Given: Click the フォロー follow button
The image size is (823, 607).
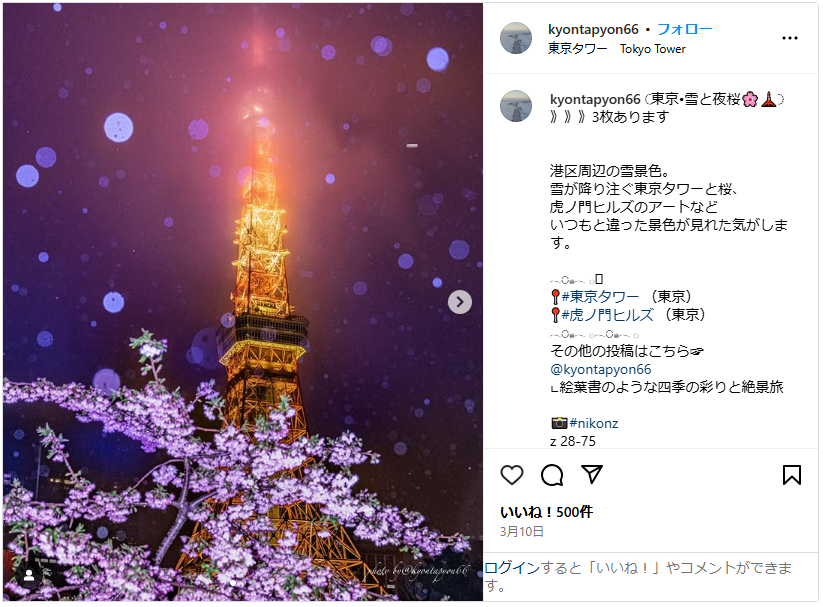Looking at the screenshot, I should click(x=684, y=29).
